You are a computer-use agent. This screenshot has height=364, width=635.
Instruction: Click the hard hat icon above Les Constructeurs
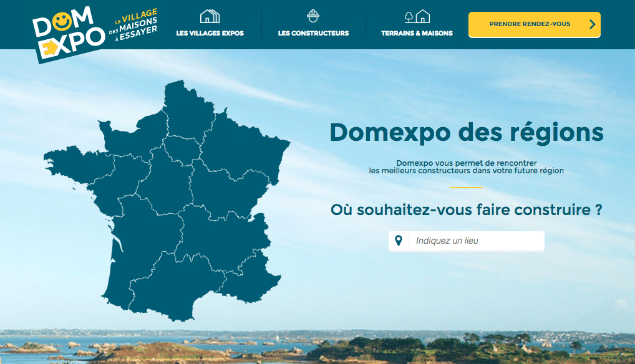(313, 16)
